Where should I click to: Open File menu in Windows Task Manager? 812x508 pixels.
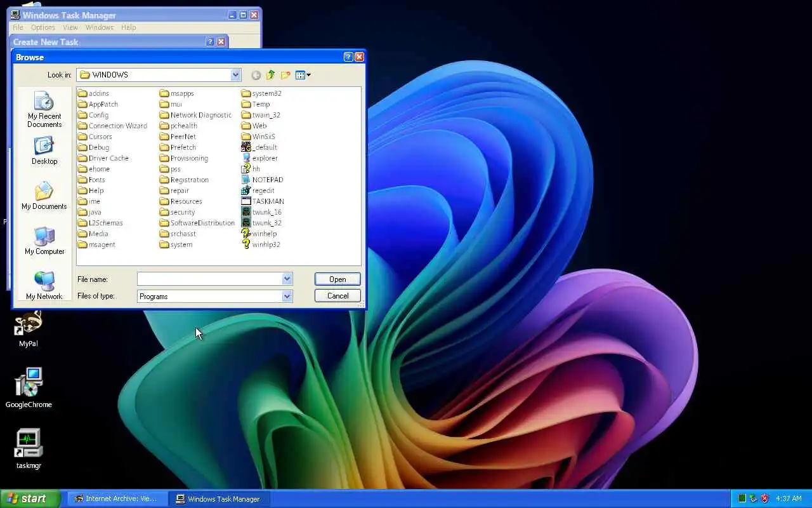[x=18, y=27]
